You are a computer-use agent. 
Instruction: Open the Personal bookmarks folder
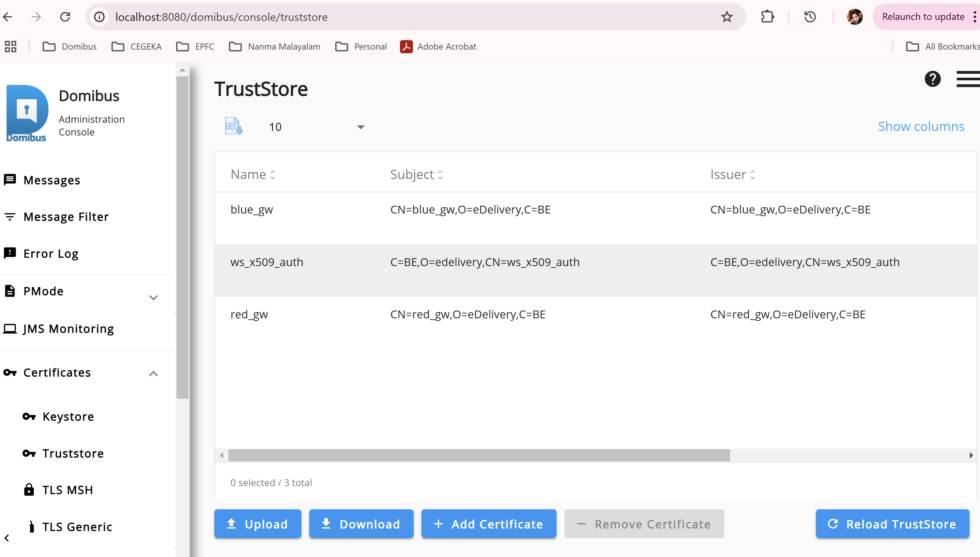tap(361, 46)
